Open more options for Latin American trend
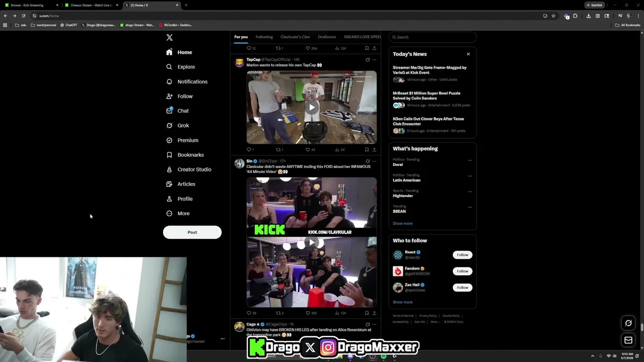 coord(470,176)
